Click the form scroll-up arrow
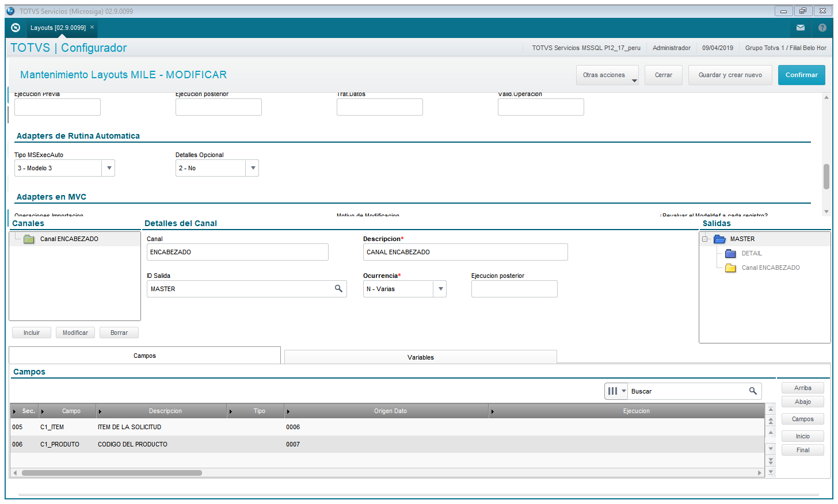 pos(826,97)
